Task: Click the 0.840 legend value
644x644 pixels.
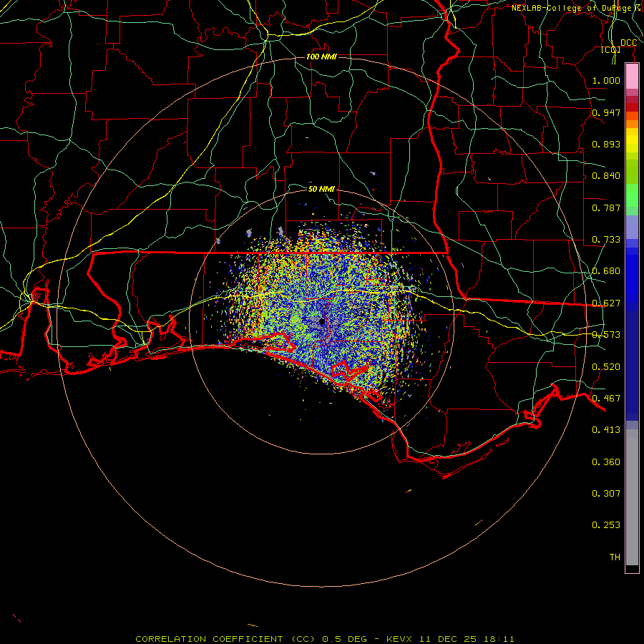Action: click(606, 176)
